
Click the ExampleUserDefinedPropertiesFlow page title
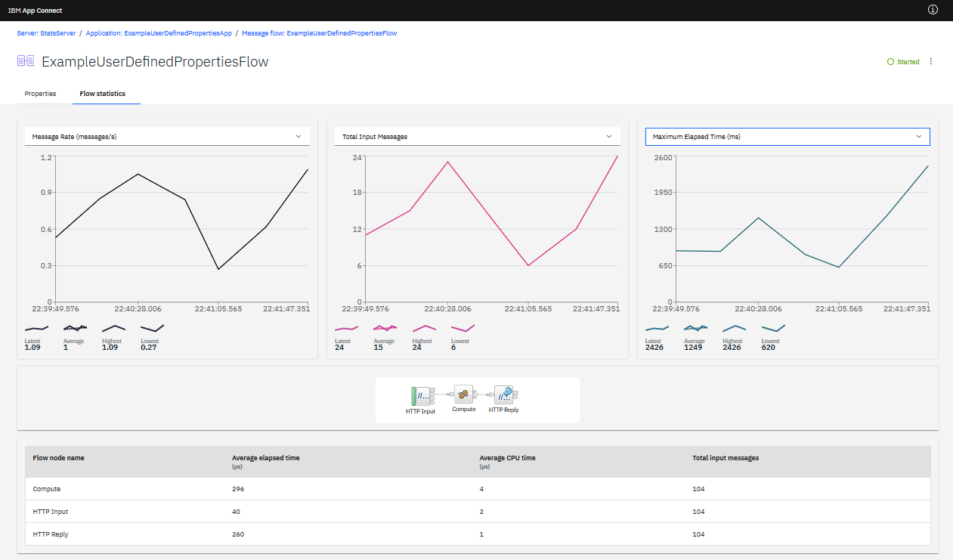[155, 62]
